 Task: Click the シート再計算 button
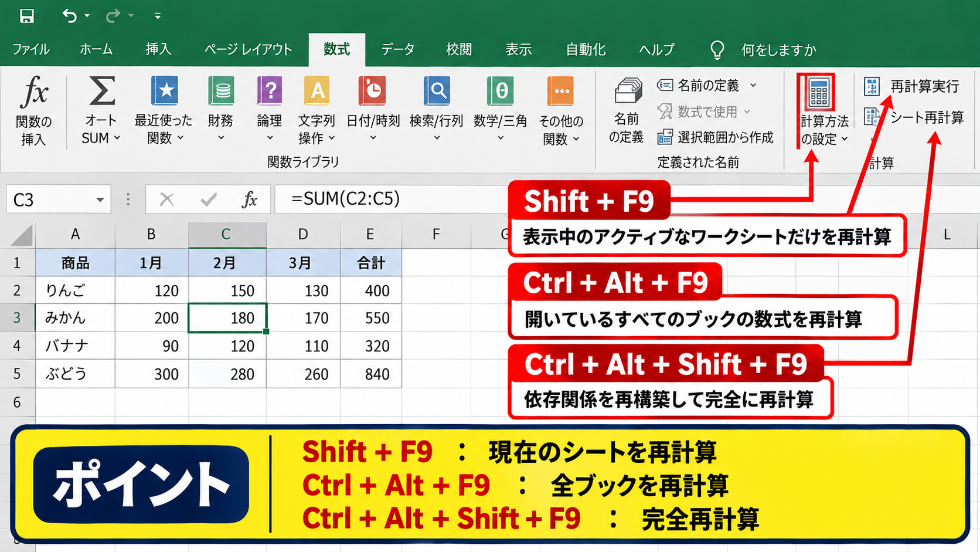coord(914,117)
